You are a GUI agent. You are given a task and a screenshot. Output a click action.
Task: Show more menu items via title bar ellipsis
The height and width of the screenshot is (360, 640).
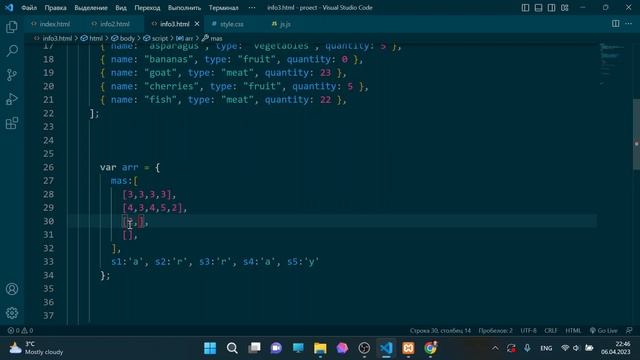click(252, 8)
